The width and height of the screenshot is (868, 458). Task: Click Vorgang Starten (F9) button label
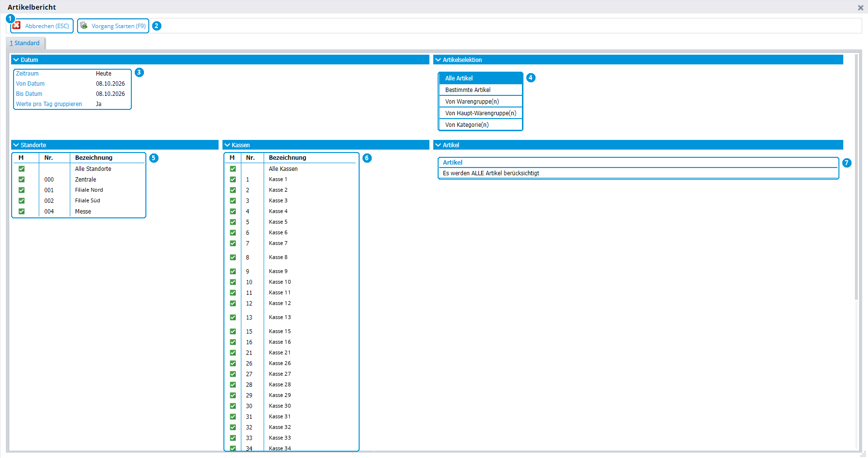(x=119, y=26)
